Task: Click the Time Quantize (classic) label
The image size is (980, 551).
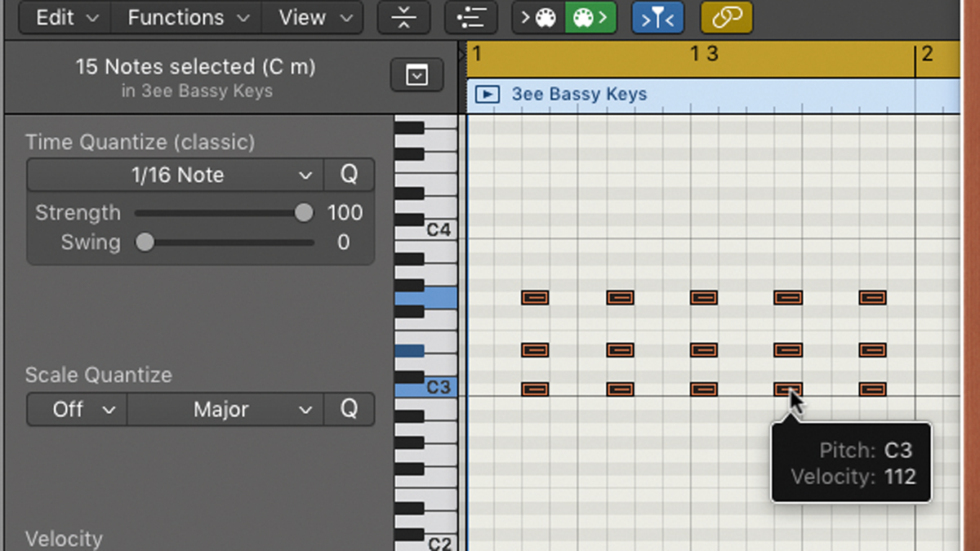Action: 140,142
